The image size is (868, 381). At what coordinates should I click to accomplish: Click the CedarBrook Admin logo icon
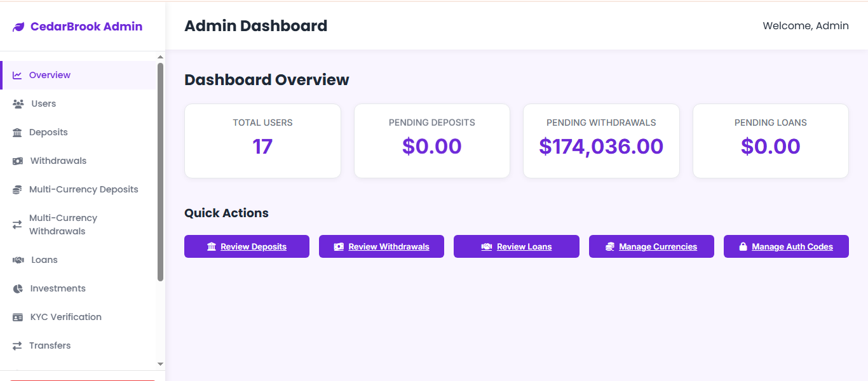tap(17, 26)
